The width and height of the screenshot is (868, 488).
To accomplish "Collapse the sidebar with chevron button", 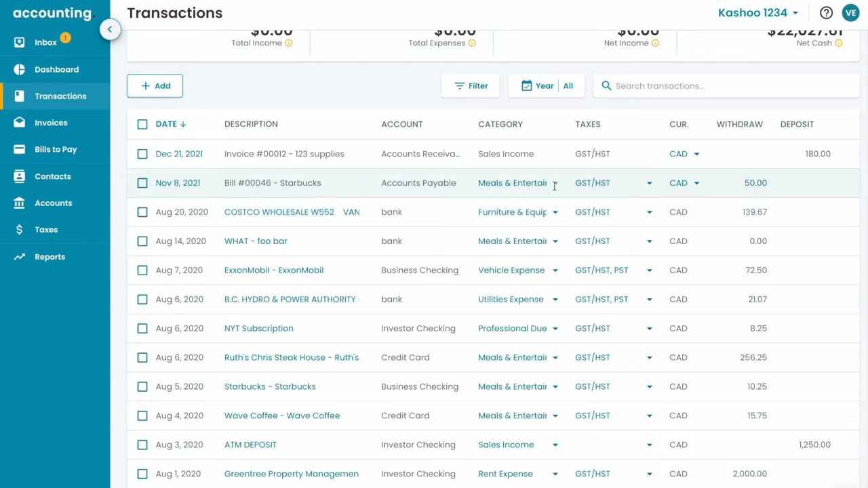I will click(110, 29).
